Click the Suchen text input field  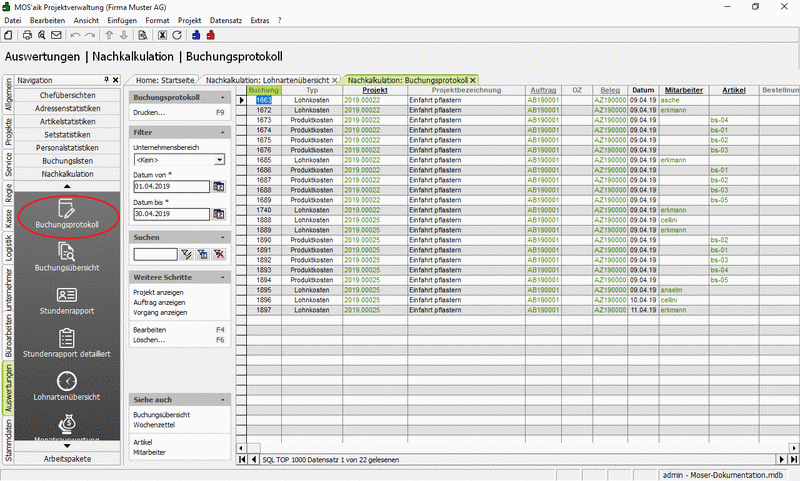point(156,254)
